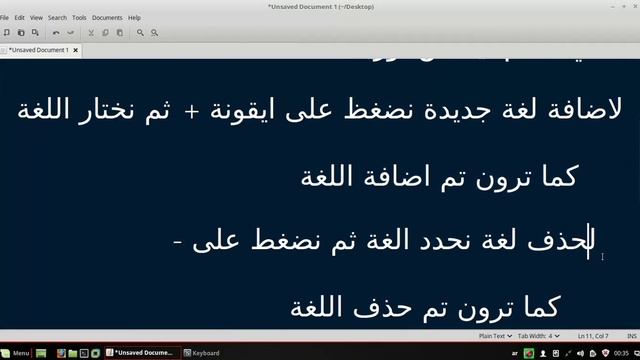Open Find and Replace toolbar icon
Screen dimensions: 640x360
tap(154, 32)
